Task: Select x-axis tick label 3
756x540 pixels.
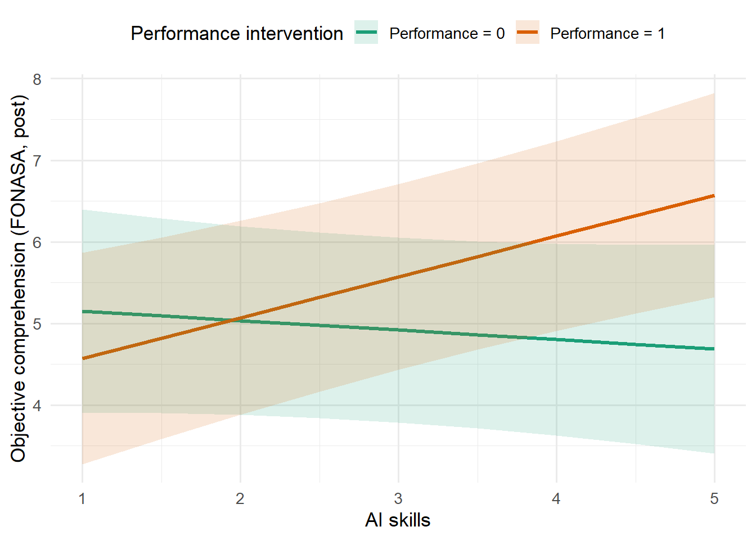Action: [398, 498]
